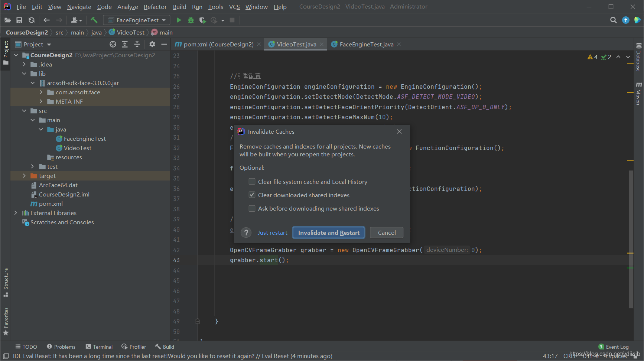Select pom.xml in the project tree
644x361 pixels.
pos(51,204)
